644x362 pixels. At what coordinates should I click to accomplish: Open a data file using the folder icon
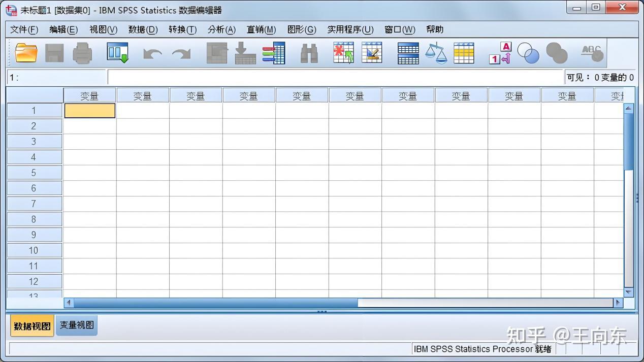(x=25, y=52)
